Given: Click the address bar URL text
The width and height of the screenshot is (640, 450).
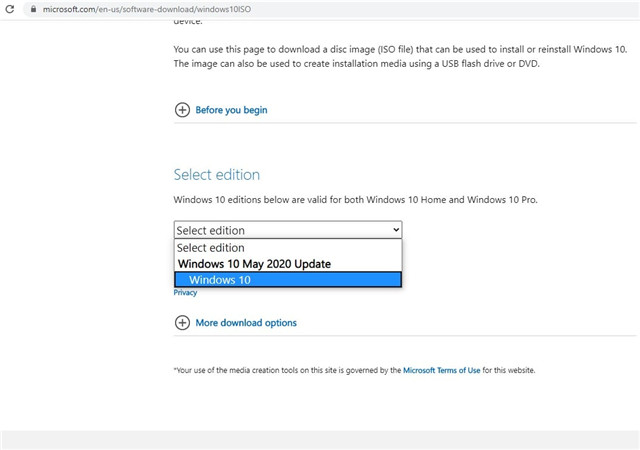Looking at the screenshot, I should [x=147, y=9].
